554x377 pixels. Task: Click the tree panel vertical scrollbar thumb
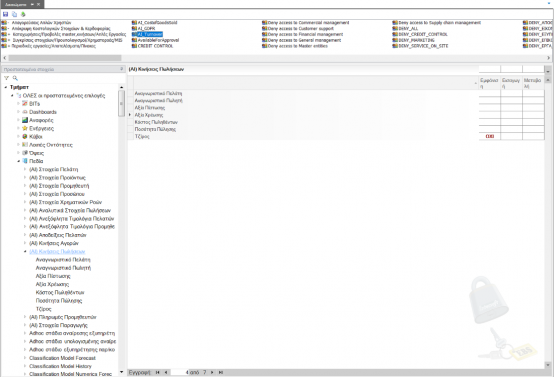click(121, 104)
